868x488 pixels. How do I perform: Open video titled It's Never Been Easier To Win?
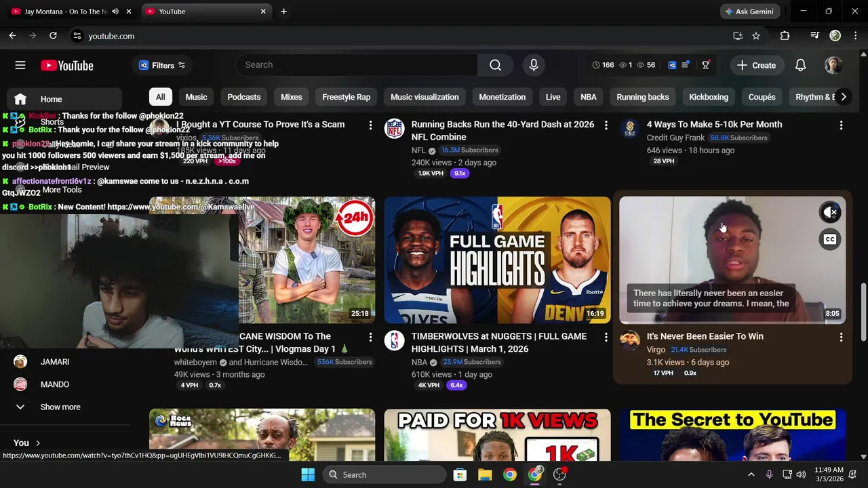pos(705,336)
